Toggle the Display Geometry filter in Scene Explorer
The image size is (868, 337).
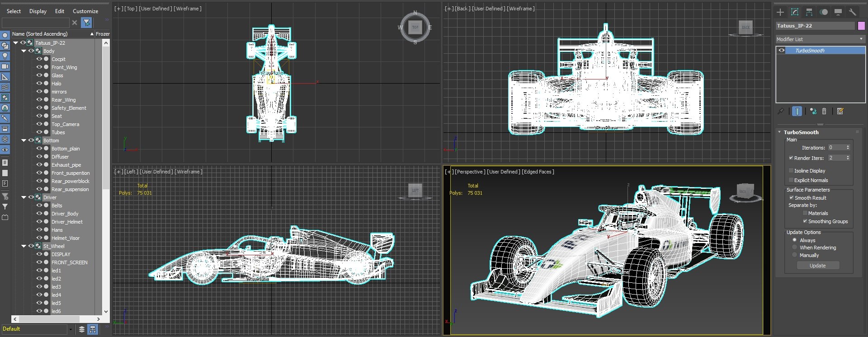[x=5, y=35]
